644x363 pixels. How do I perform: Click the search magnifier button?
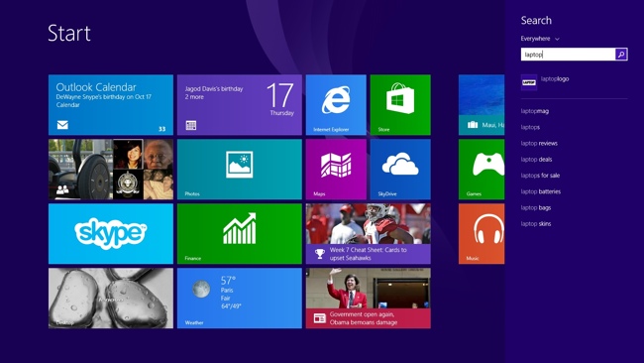[621, 55]
